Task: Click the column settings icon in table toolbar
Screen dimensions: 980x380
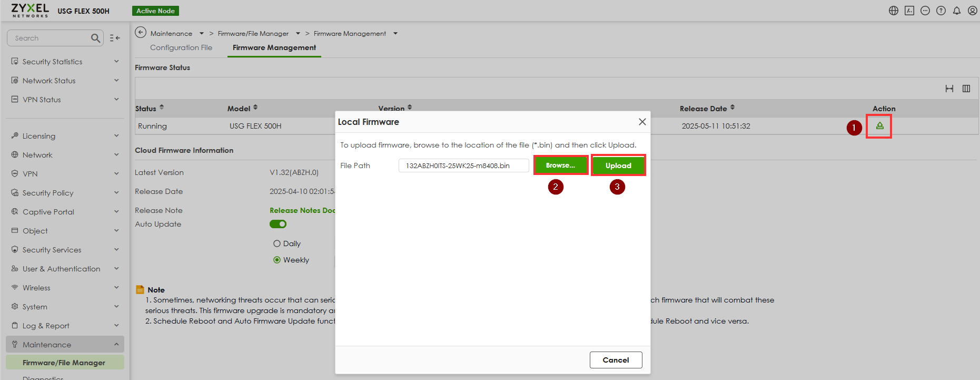Action: pyautogui.click(x=966, y=89)
